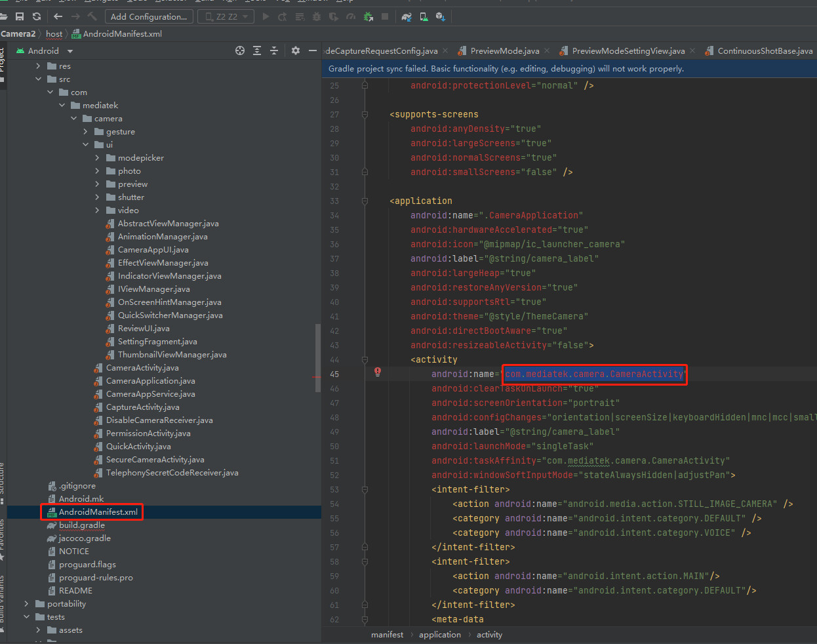Fold the activity tag at line 44
The image size is (817, 644).
coord(365,359)
